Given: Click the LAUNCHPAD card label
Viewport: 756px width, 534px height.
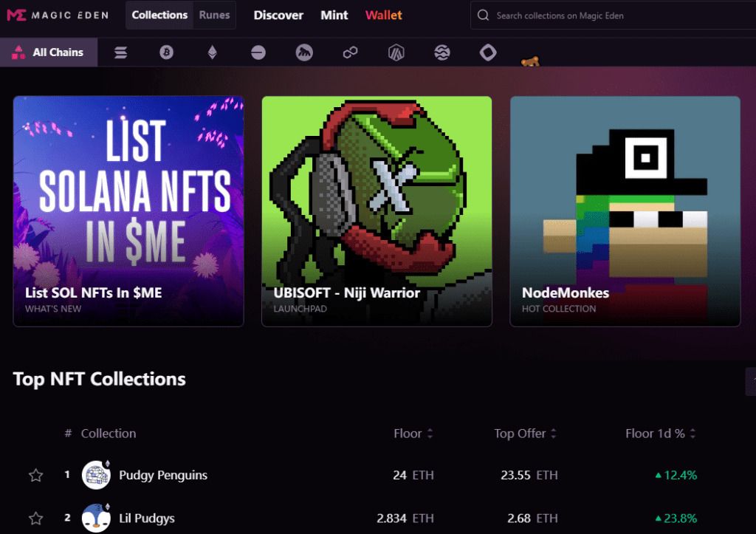Looking at the screenshot, I should (x=300, y=309).
